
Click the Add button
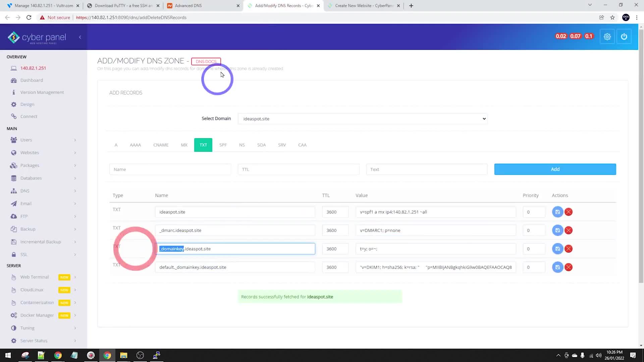tap(555, 169)
